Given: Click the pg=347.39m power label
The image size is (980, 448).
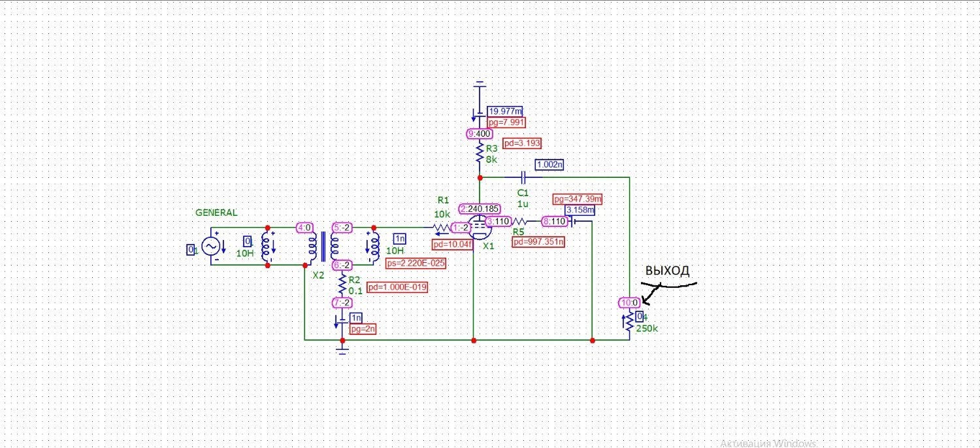Looking at the screenshot, I should 578,199.
